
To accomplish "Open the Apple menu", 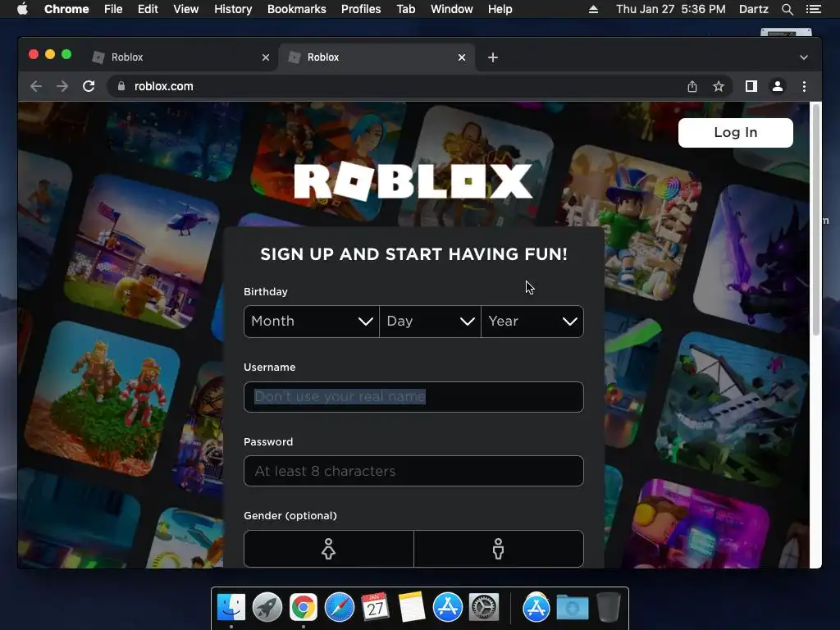I will point(22,9).
